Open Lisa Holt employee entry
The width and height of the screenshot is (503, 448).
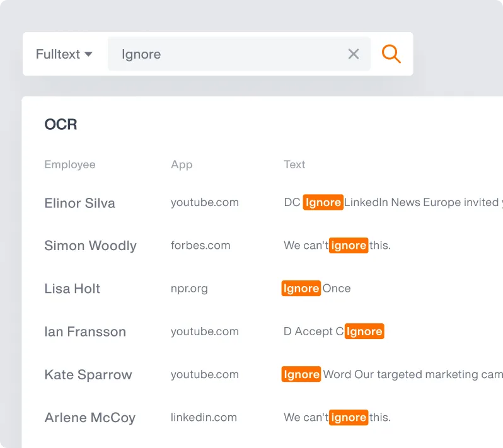click(x=72, y=289)
